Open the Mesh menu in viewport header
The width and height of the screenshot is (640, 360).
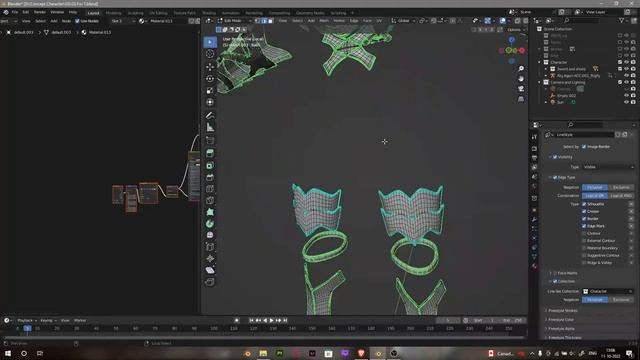pos(324,20)
